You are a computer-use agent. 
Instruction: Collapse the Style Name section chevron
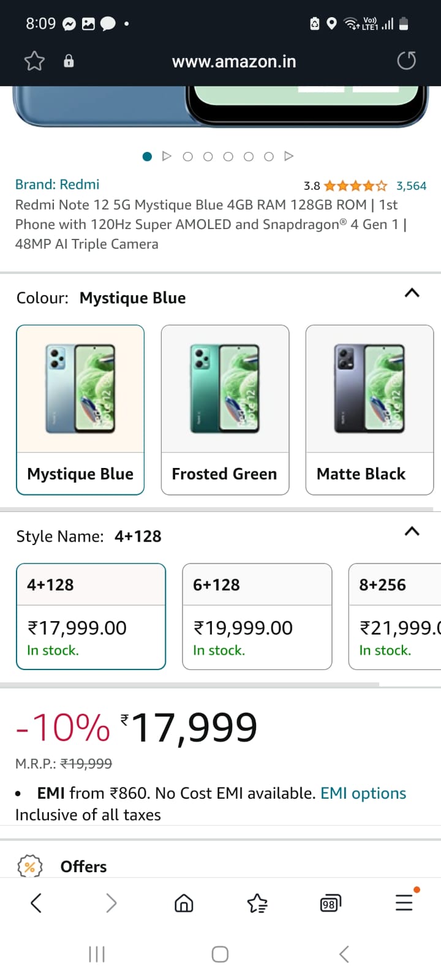pyautogui.click(x=412, y=531)
